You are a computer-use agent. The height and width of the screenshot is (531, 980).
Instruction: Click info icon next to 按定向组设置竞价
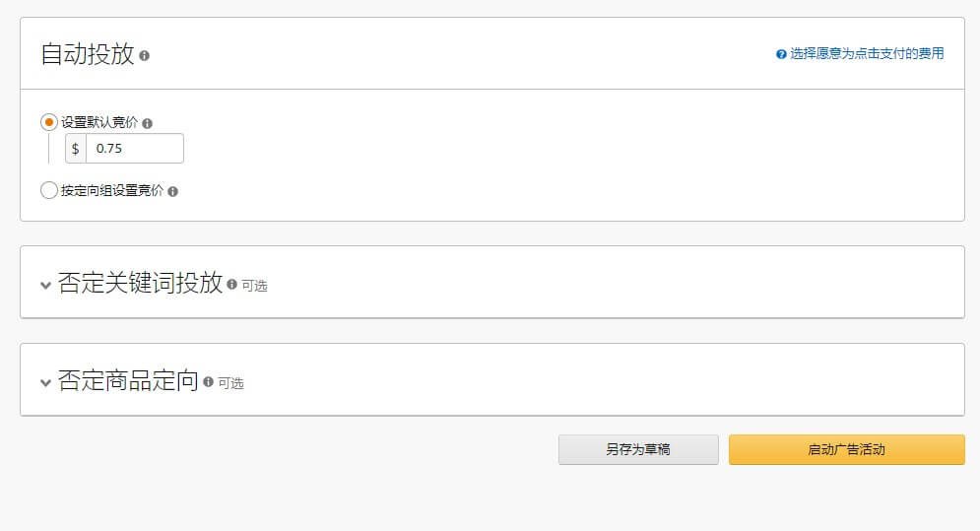pos(173,192)
